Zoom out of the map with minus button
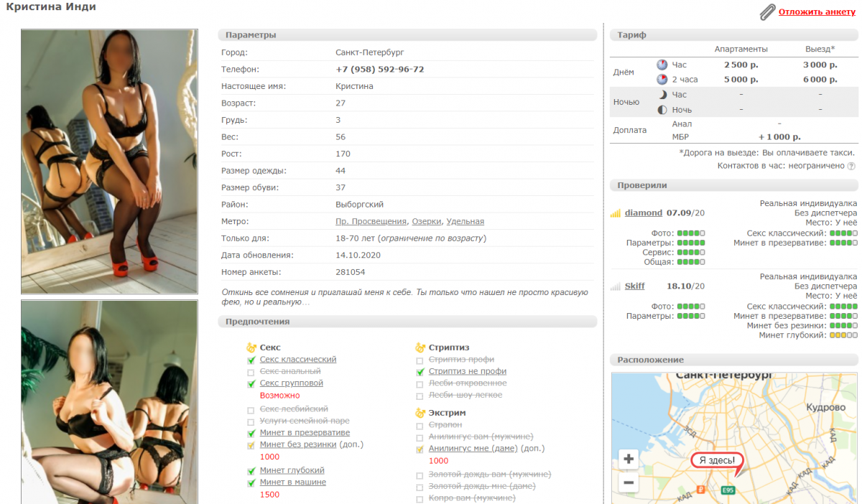The height and width of the screenshot is (504, 862). pos(629,482)
